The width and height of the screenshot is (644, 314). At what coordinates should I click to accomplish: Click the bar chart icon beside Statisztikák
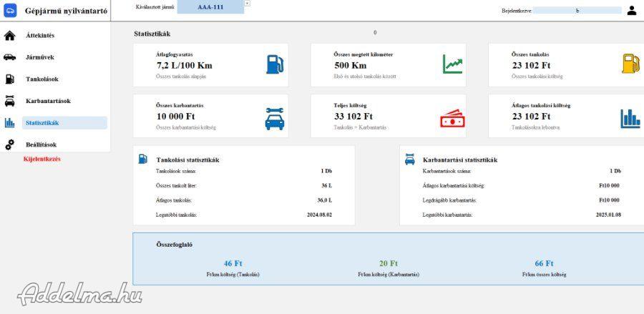[10, 123]
